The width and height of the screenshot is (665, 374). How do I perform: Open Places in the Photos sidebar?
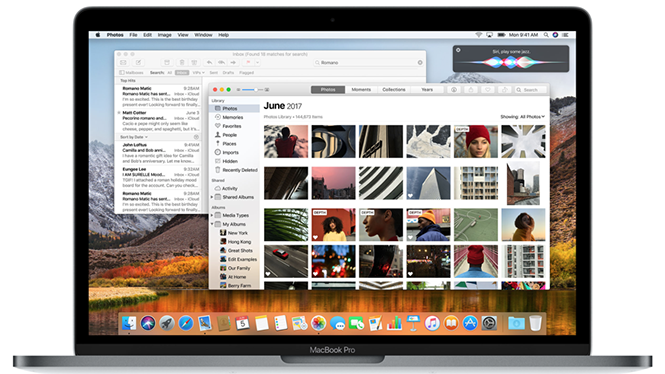click(235, 144)
